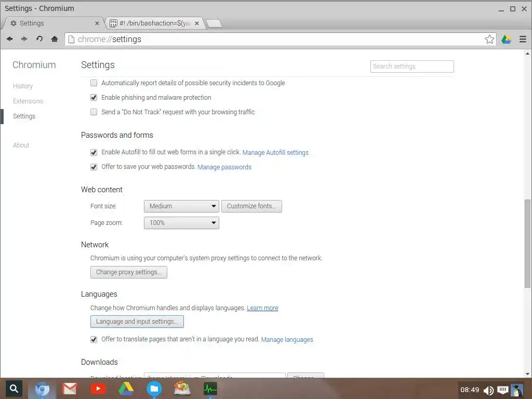Disable phishing and malware protection
Screen dimensions: 532x399
coord(94,97)
